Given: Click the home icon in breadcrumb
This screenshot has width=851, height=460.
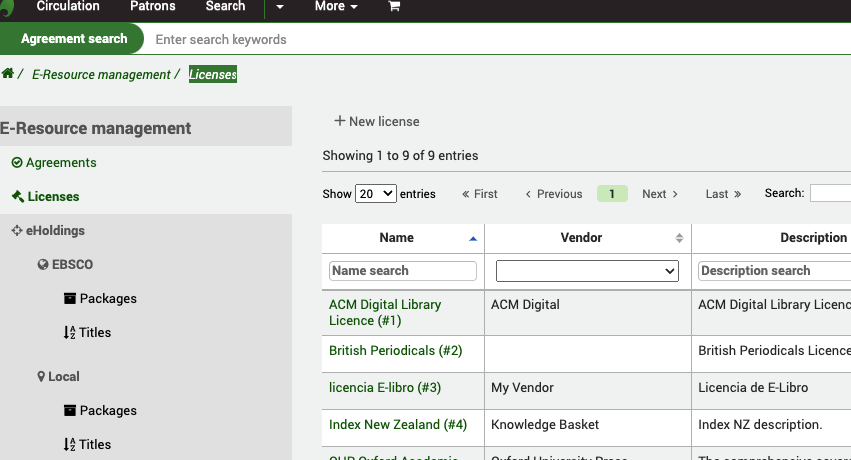Looking at the screenshot, I should point(8,74).
